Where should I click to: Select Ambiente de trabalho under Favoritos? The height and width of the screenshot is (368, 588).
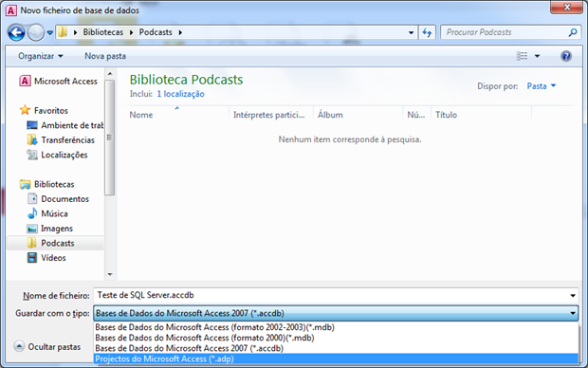tap(64, 125)
